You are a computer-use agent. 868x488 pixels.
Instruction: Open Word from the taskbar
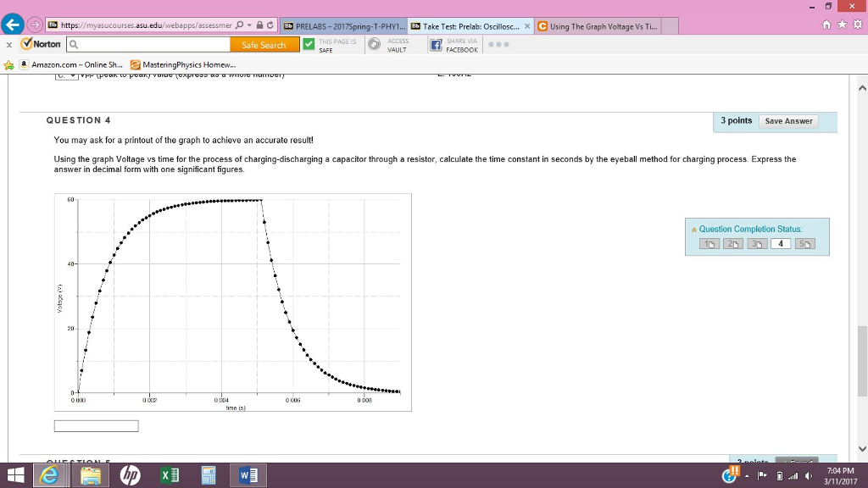click(246, 474)
